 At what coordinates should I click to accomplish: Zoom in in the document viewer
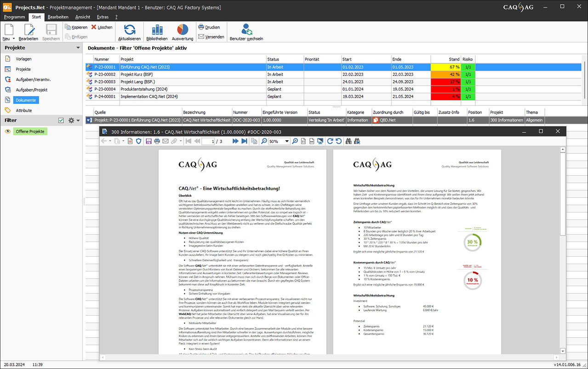coord(295,141)
